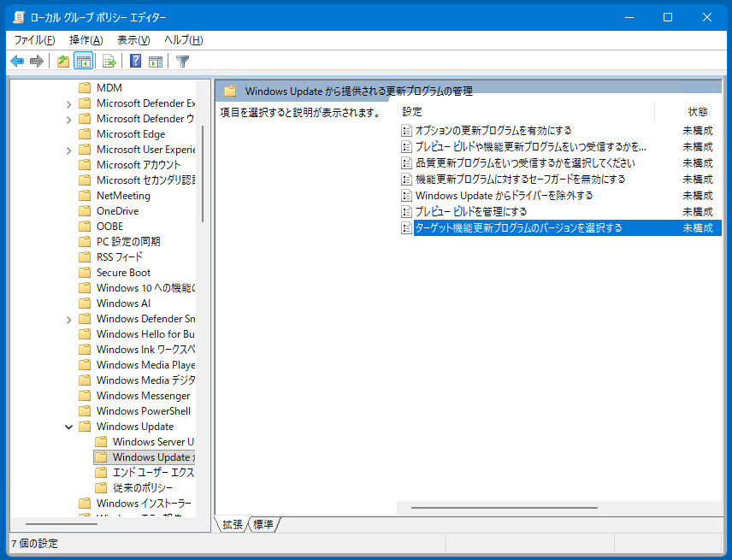
Task: Open the 操作(A) menu
Action: coord(86,40)
